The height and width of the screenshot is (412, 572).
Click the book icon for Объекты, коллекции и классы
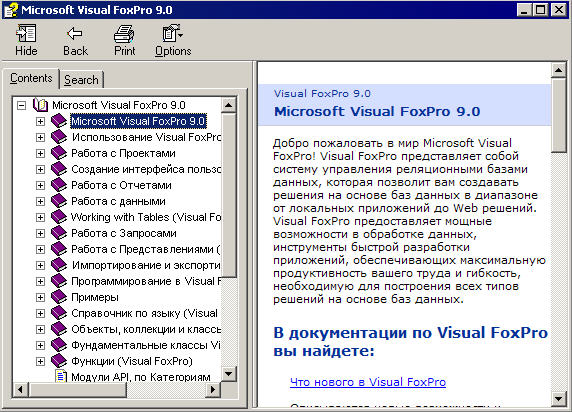(x=59, y=329)
